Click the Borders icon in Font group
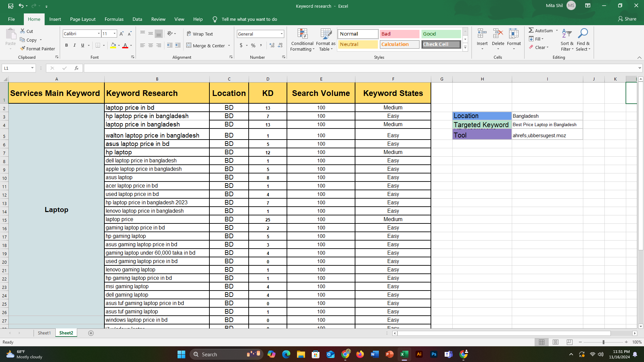Viewport: 644px width, 362px height. (x=98, y=45)
